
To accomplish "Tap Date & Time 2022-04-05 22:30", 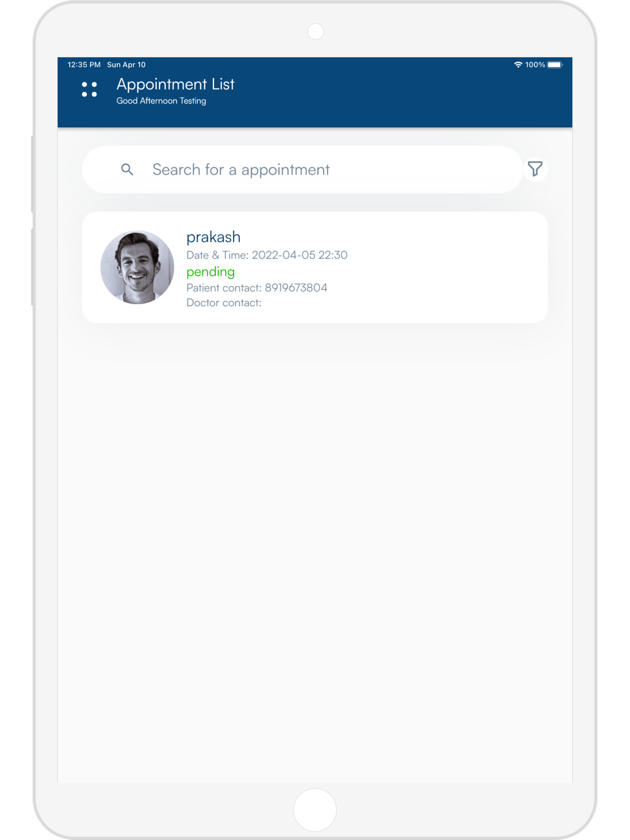I will coord(267,255).
